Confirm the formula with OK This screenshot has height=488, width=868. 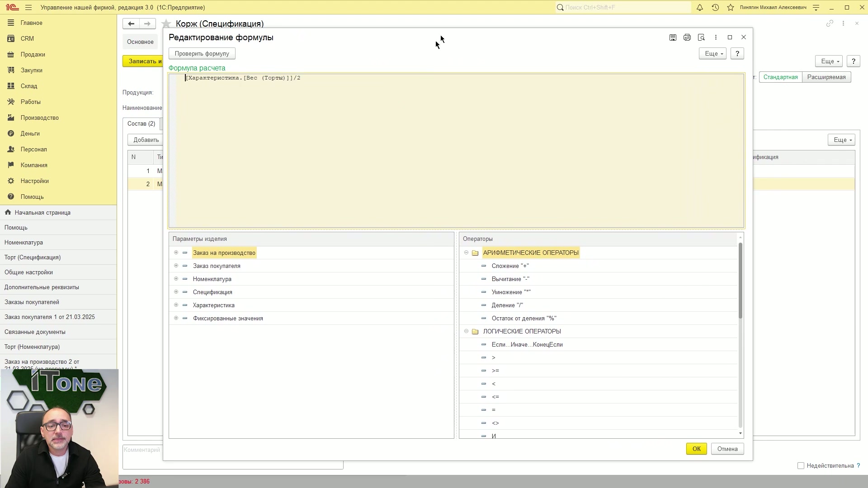click(696, 449)
